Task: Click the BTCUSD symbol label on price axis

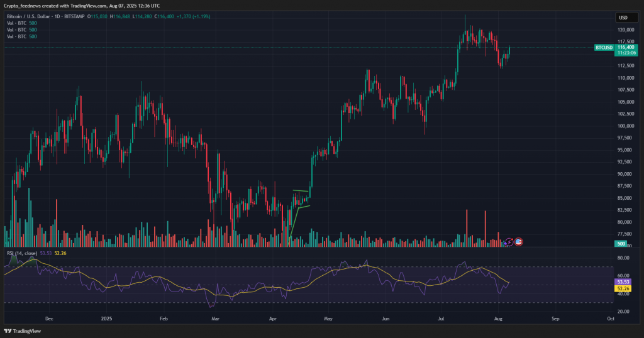Action: point(604,47)
